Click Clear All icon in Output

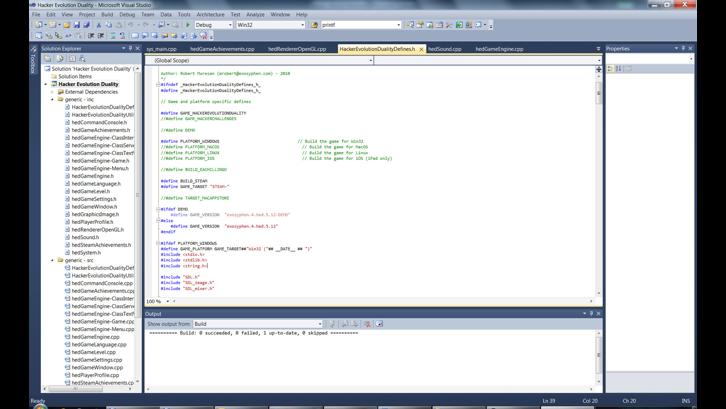tap(367, 324)
